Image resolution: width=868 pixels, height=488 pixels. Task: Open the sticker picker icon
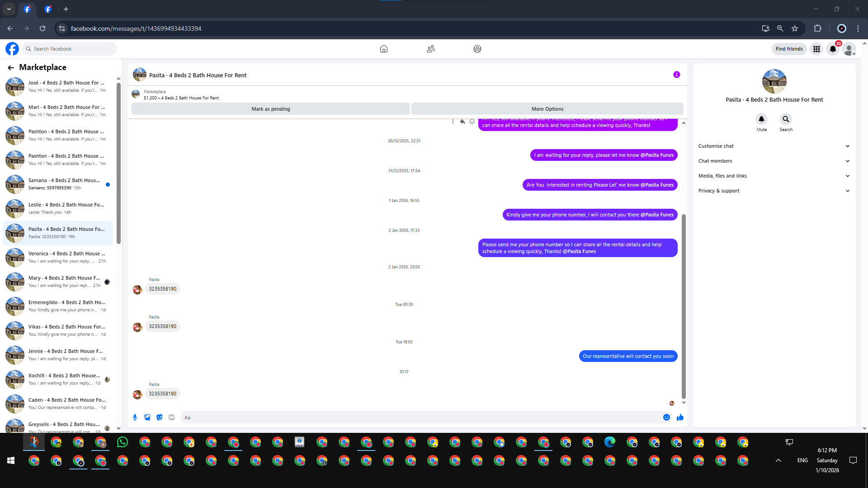tap(159, 418)
